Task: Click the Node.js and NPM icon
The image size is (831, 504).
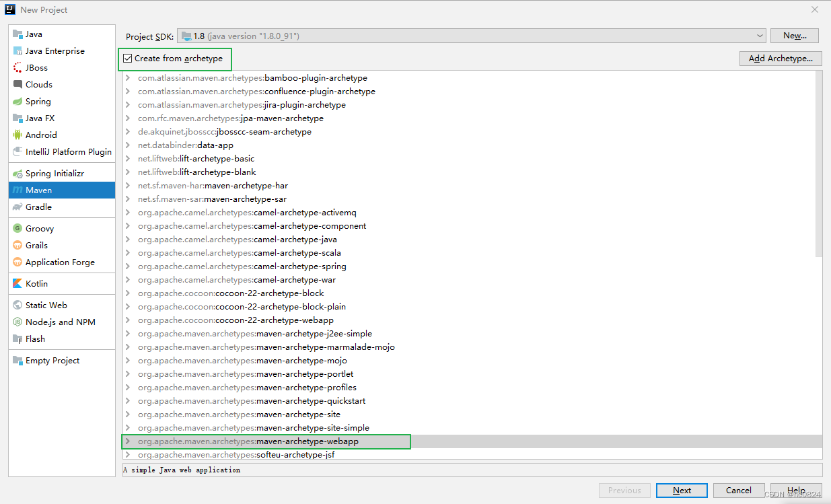Action: point(17,322)
